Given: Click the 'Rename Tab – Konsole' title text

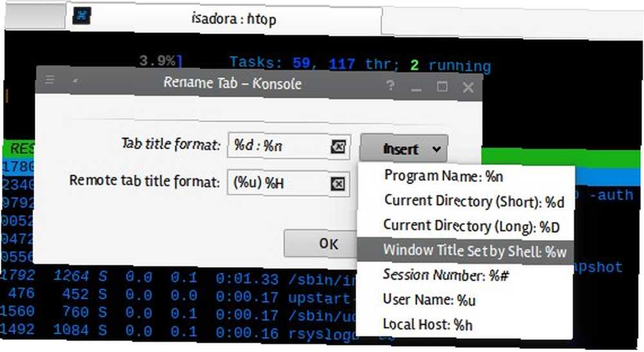Looking at the screenshot, I should point(232,83).
